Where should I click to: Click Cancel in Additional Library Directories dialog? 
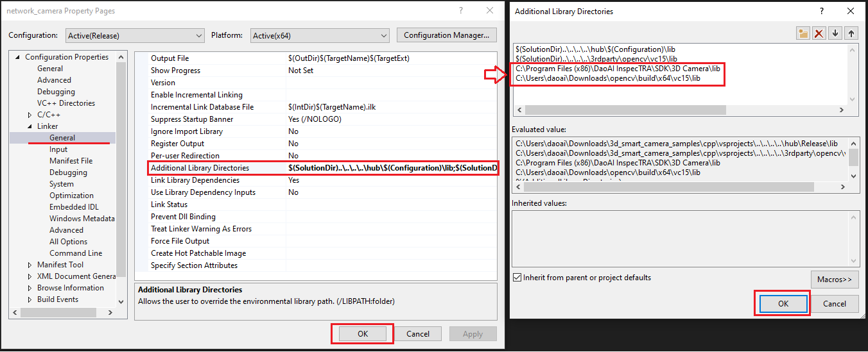click(x=835, y=303)
